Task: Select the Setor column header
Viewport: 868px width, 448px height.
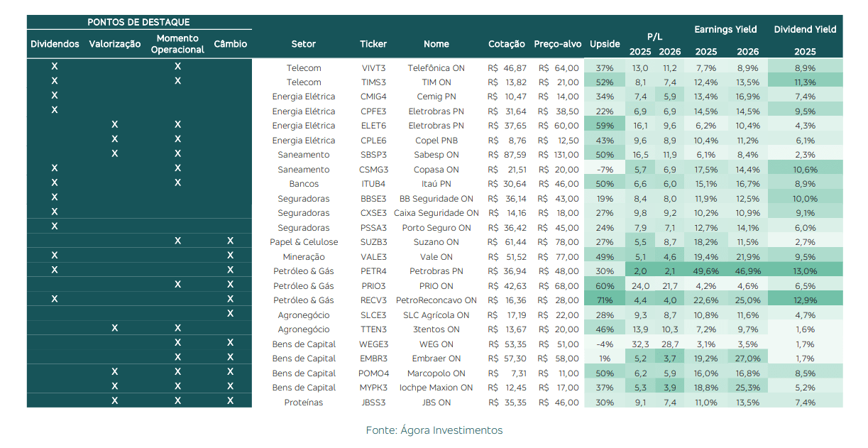Action: click(303, 44)
